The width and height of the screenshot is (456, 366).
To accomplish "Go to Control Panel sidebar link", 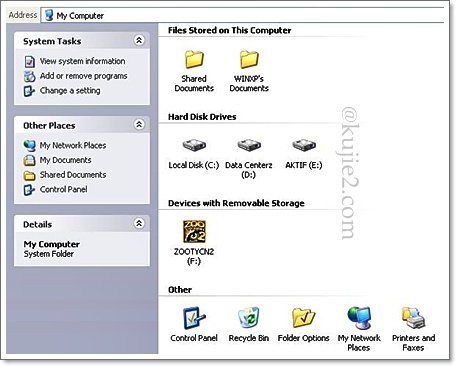I will pyautogui.click(x=64, y=189).
